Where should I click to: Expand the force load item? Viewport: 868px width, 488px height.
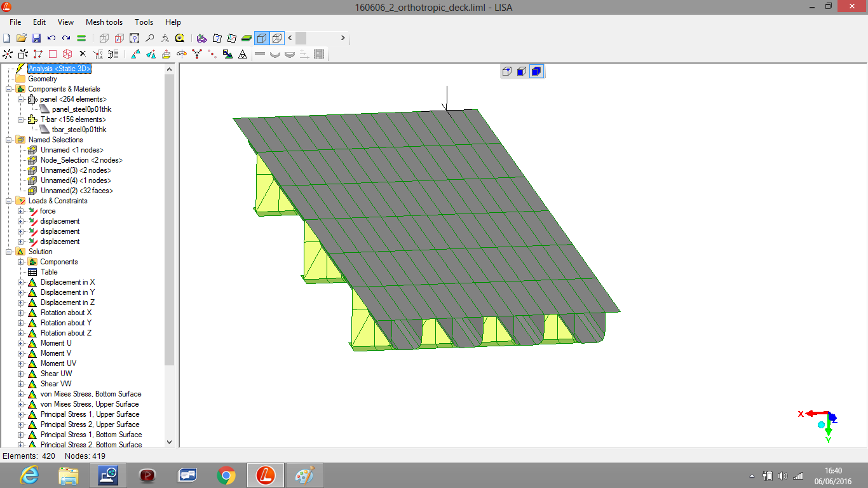[20, 211]
